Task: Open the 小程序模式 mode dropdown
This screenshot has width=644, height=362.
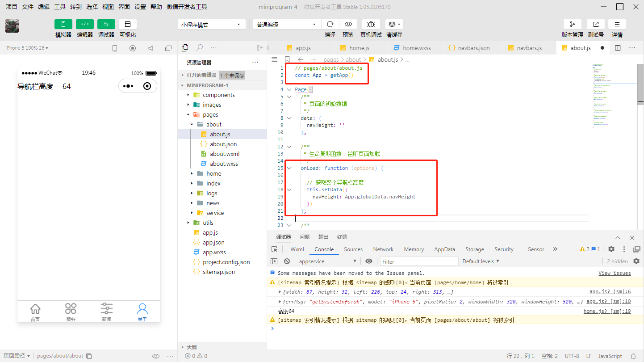Action: click(212, 25)
